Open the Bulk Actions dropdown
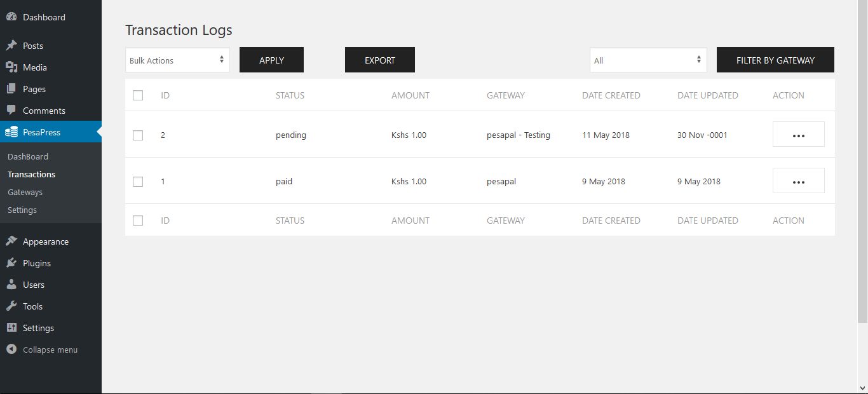Screen dimensions: 868x394 [177, 60]
